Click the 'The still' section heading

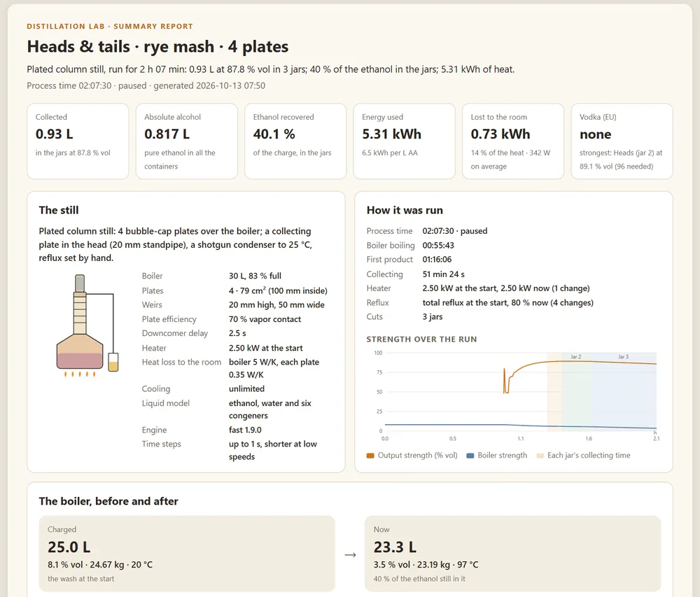coord(59,210)
